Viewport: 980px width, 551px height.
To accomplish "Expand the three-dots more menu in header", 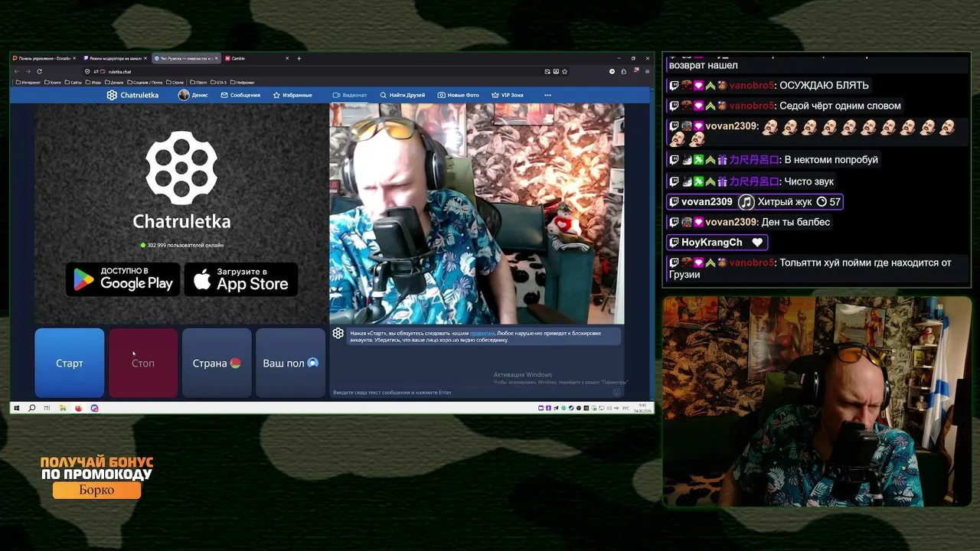I will coord(547,95).
